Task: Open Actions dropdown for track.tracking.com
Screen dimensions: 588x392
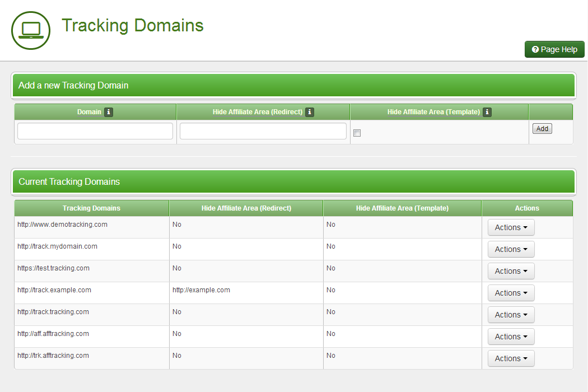Action: pos(511,315)
